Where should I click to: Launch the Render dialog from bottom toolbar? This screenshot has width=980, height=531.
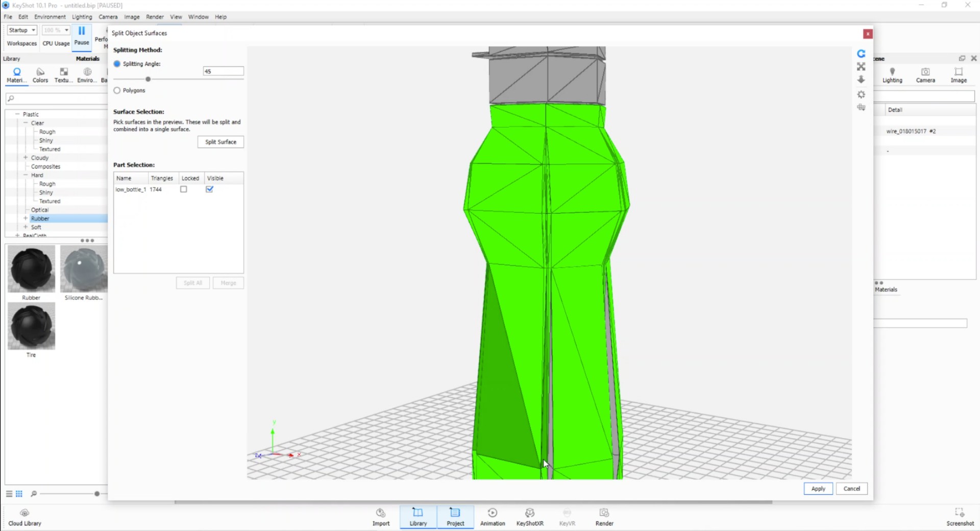click(x=604, y=516)
